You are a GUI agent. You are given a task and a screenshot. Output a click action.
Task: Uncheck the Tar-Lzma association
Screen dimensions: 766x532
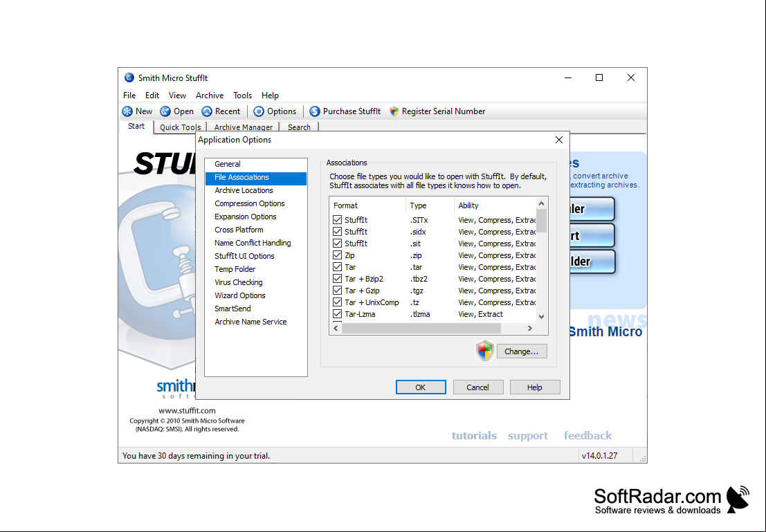337,314
